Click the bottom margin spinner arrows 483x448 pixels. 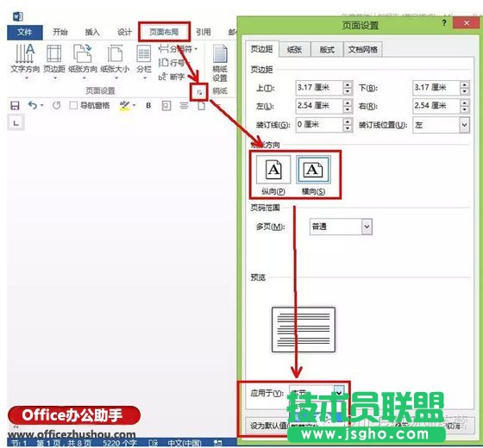point(465,88)
